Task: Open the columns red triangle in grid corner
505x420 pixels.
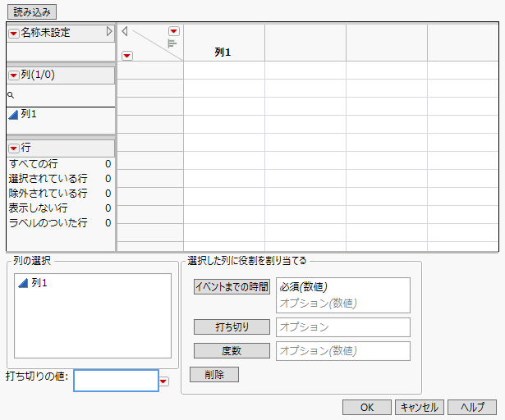Action: pos(174,31)
